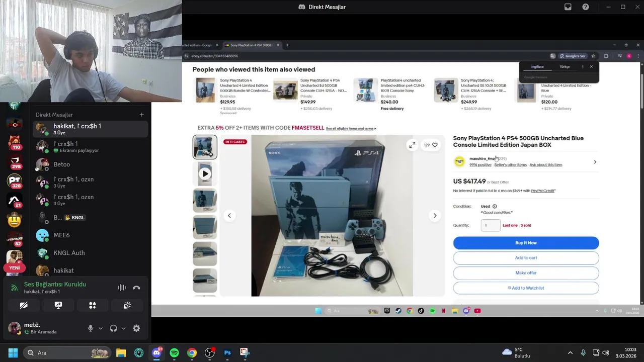The image size is (644, 362).
Task: Create new direct message plus icon
Action: [x=141, y=115]
